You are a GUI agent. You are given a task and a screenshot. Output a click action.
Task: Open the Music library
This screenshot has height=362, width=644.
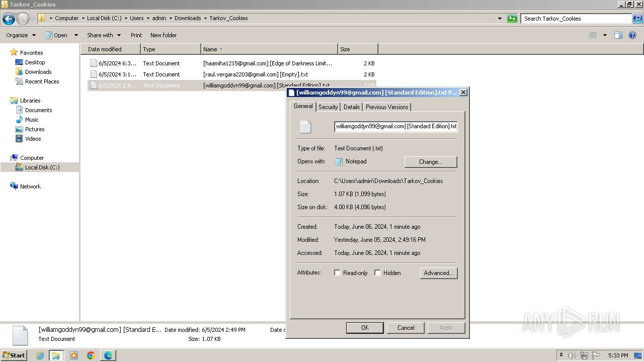tap(32, 120)
